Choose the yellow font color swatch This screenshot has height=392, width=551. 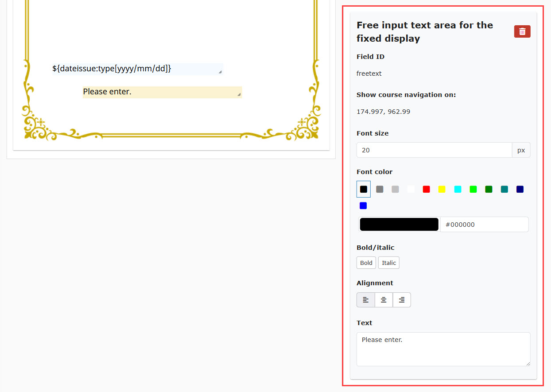(x=442, y=189)
